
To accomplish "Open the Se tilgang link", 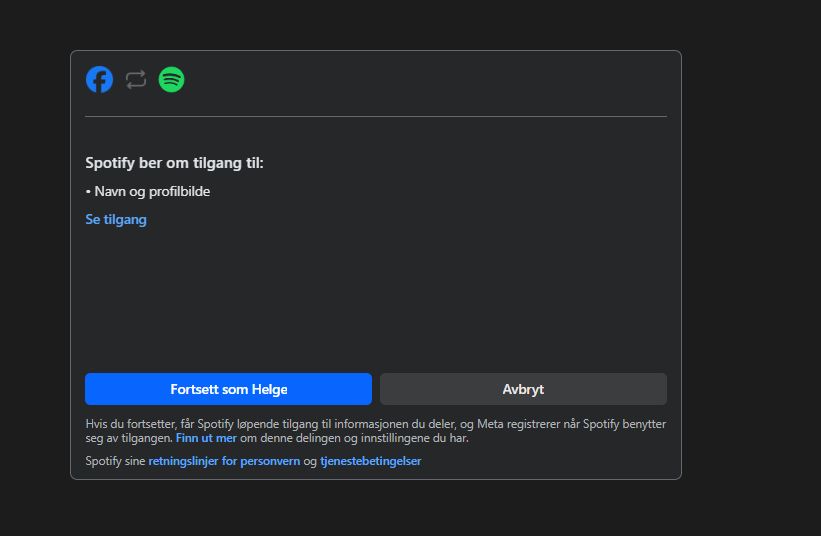I will 116,220.
